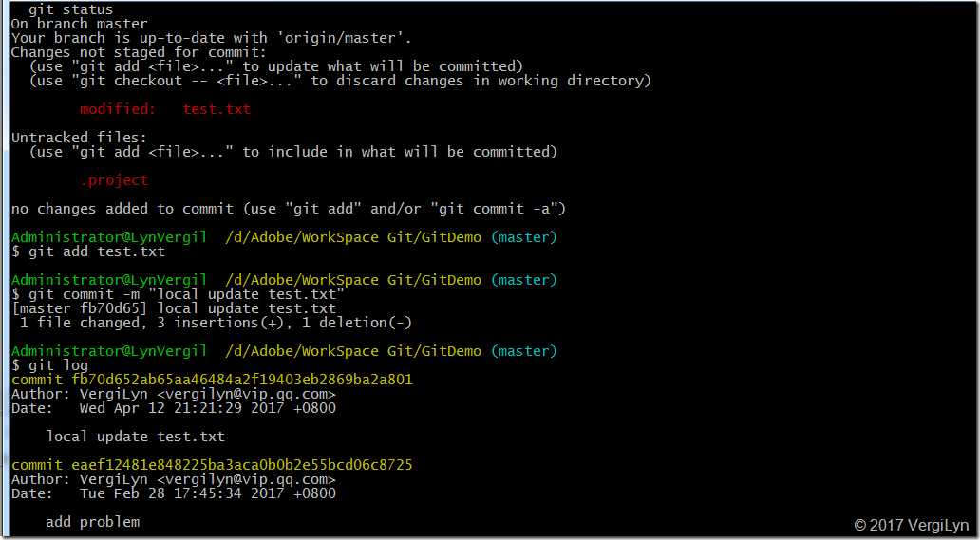Click the "[master fb70d65]" commit result line

[x=173, y=308]
